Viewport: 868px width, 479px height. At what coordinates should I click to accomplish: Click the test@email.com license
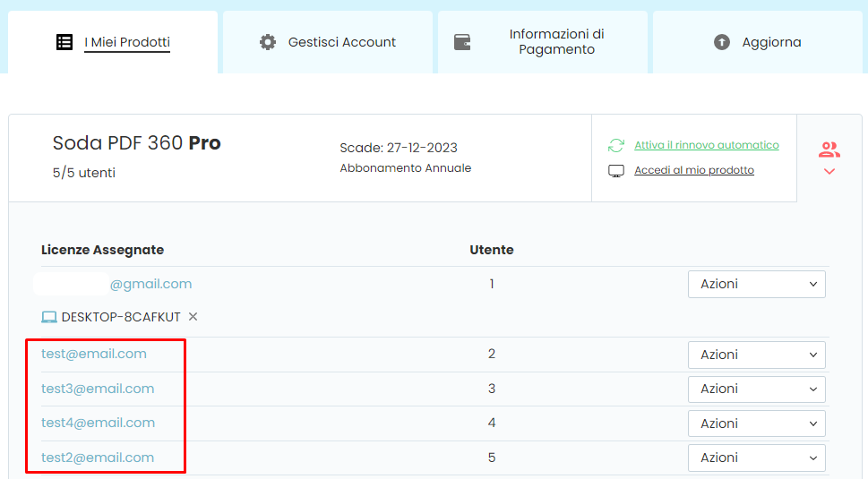pyautogui.click(x=94, y=354)
